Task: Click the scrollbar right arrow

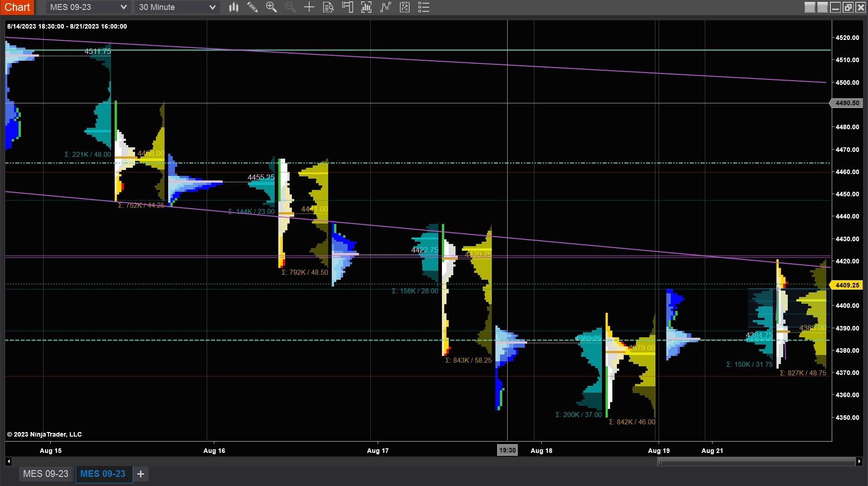Action: [x=859, y=462]
